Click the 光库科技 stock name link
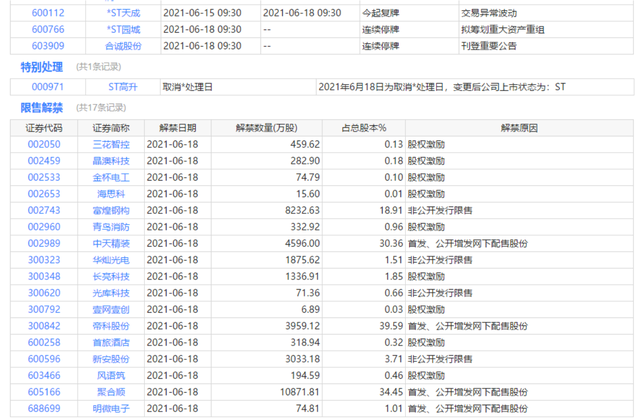This screenshot has width=640, height=419. point(111,293)
